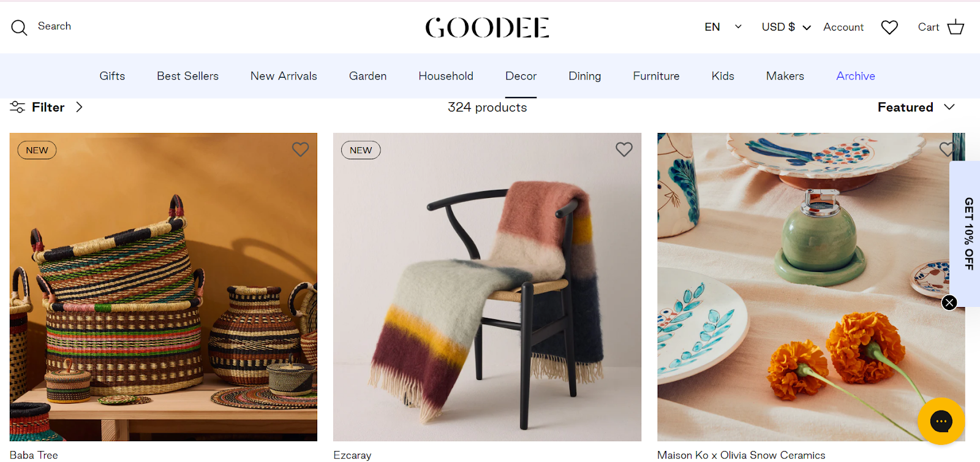Click the Search input field
Screen dimensions: 980x462
(55, 26)
